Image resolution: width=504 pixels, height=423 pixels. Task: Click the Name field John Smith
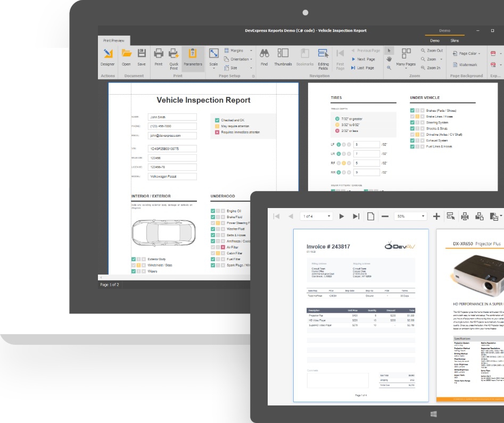(x=172, y=117)
